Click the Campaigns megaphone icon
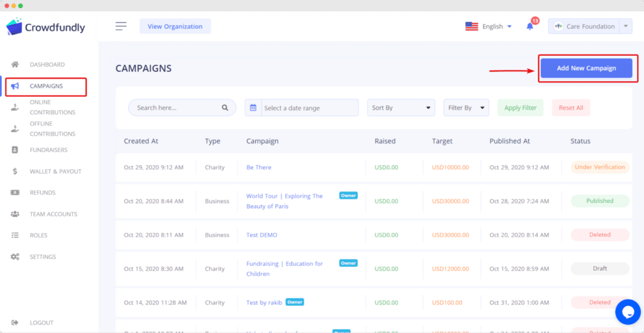The width and height of the screenshot is (644, 333). point(15,86)
